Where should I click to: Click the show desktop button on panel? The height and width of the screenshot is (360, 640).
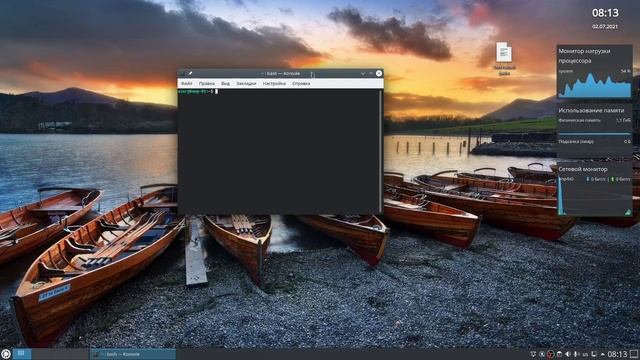[634, 354]
